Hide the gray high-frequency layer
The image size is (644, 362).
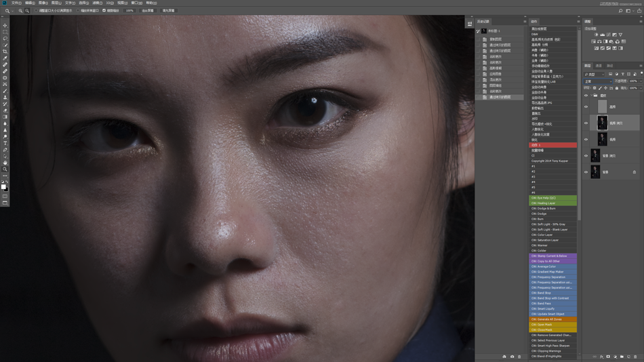click(586, 107)
